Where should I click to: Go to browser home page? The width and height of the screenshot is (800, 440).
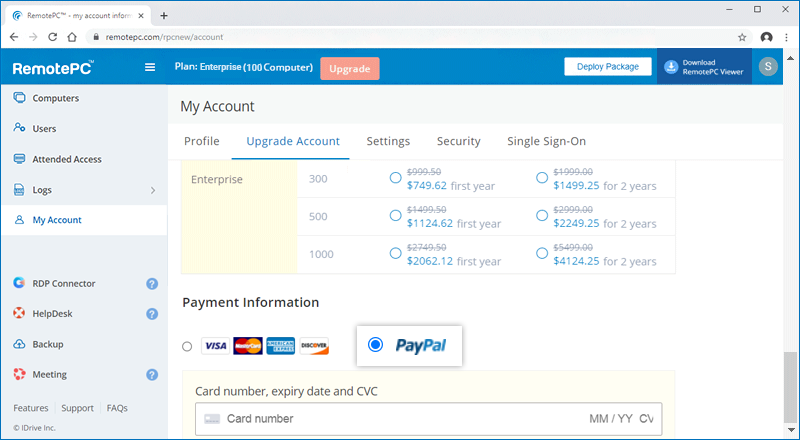coord(72,37)
